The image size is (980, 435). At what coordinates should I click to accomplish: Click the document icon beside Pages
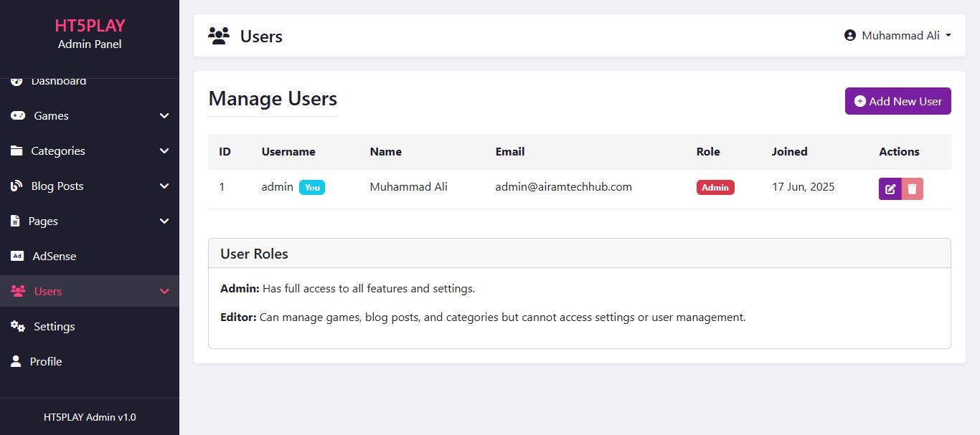coord(15,221)
